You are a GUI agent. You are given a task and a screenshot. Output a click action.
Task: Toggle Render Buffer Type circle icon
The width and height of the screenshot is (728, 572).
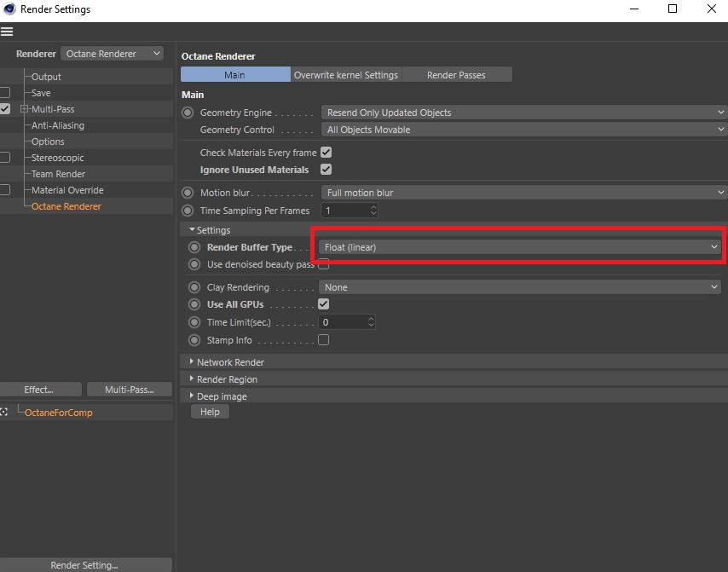pyautogui.click(x=194, y=247)
